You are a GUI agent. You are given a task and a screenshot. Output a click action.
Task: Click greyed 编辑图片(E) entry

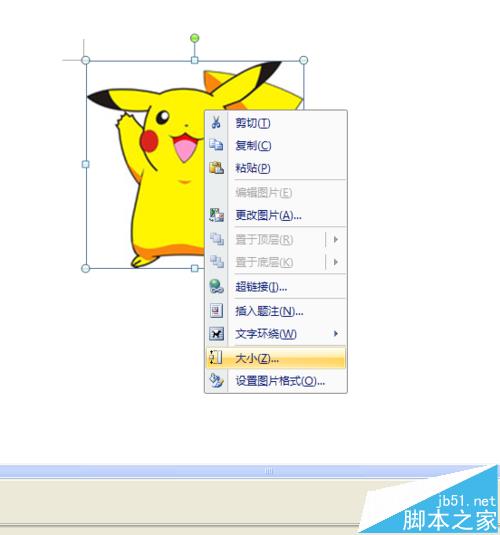[276, 192]
